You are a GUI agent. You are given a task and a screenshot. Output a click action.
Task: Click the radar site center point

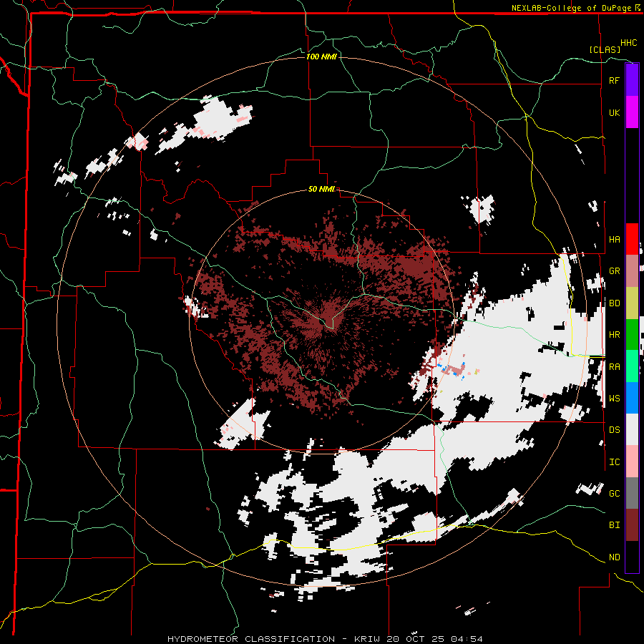(323, 321)
